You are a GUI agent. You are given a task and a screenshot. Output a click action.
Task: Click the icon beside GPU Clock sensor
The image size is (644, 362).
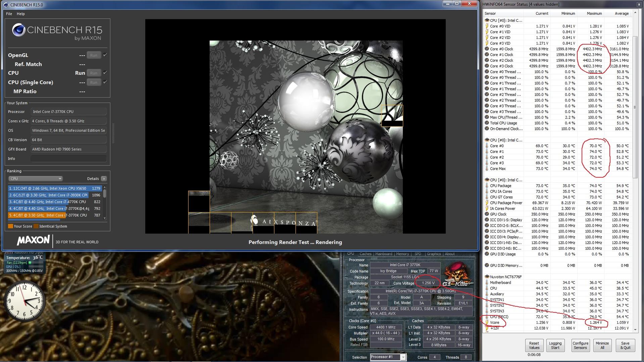tap(487, 214)
